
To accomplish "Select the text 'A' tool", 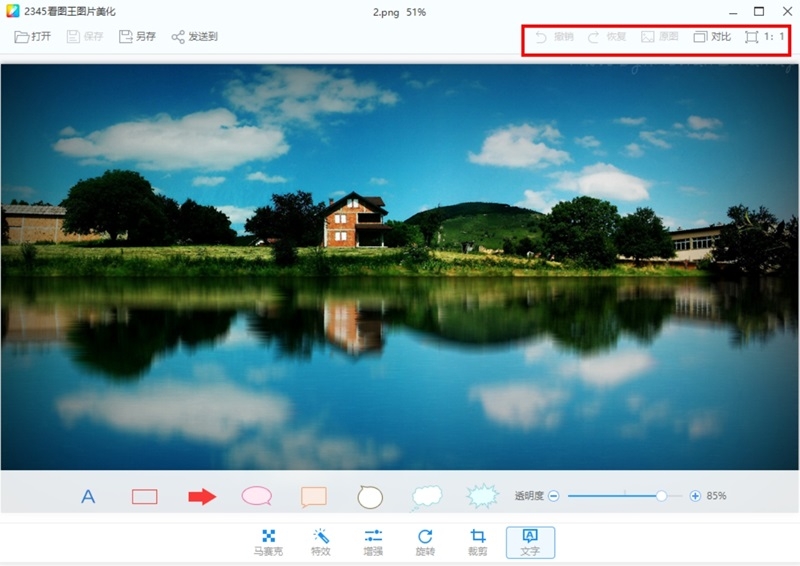I will [88, 497].
